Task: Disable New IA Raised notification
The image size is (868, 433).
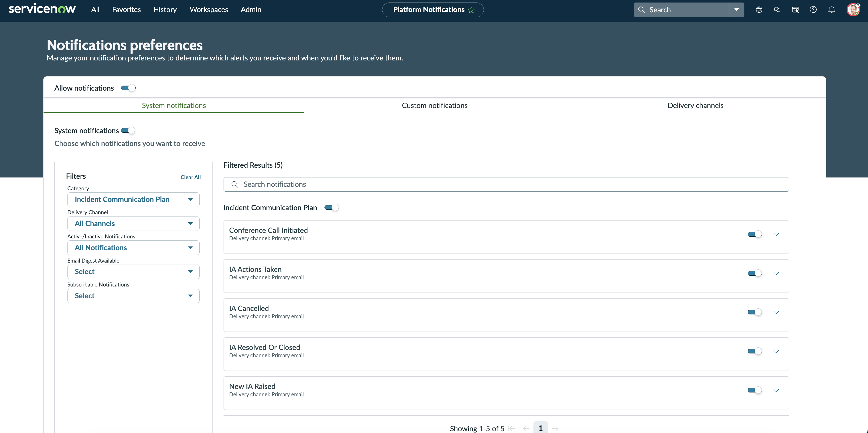Action: (x=755, y=390)
